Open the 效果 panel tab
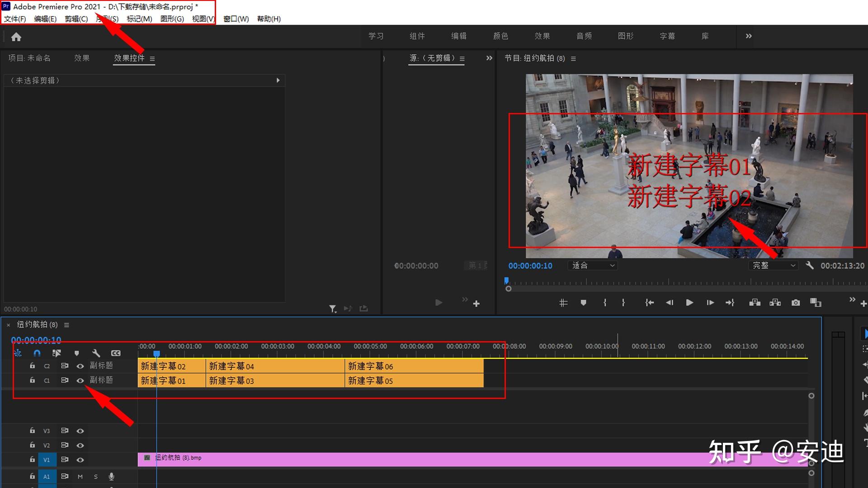Screen dimensions: 868x488 tap(82, 58)
